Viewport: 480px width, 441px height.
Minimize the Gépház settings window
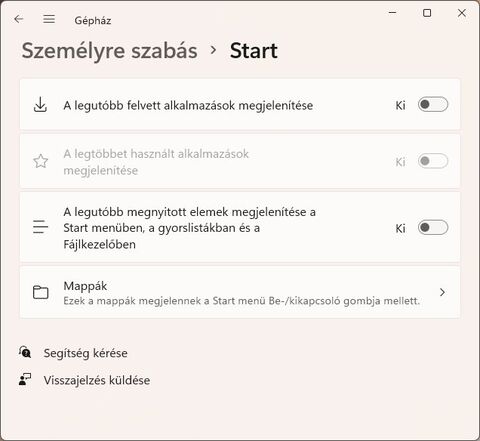pyautogui.click(x=393, y=13)
